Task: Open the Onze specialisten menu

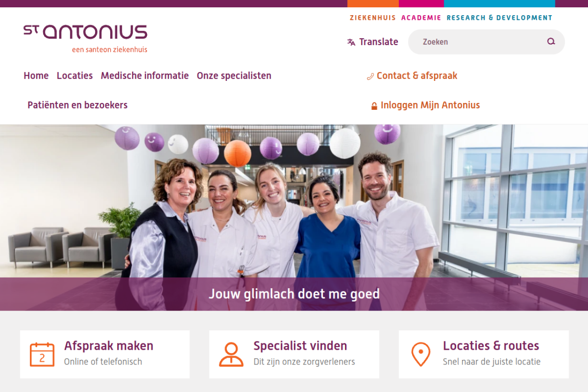Action: point(234,76)
